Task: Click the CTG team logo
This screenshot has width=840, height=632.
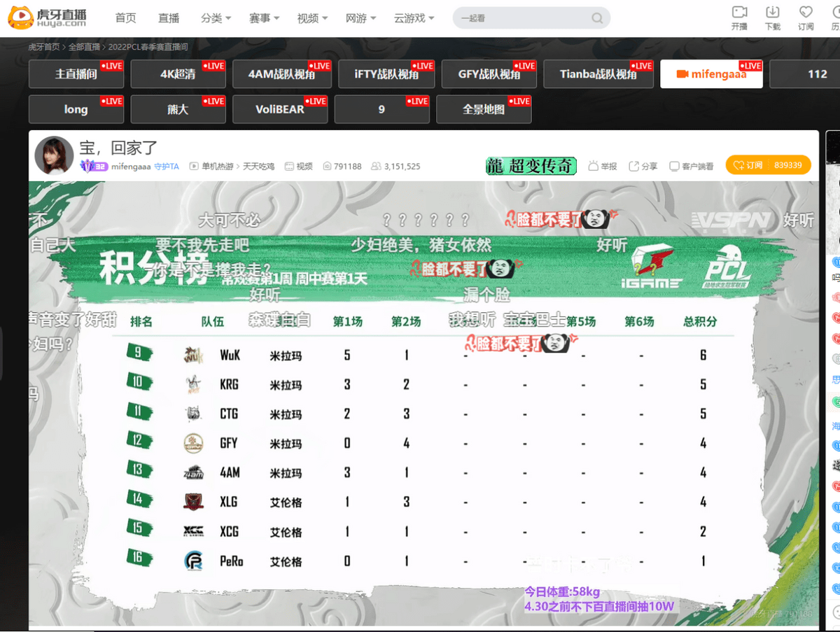Action: point(193,414)
